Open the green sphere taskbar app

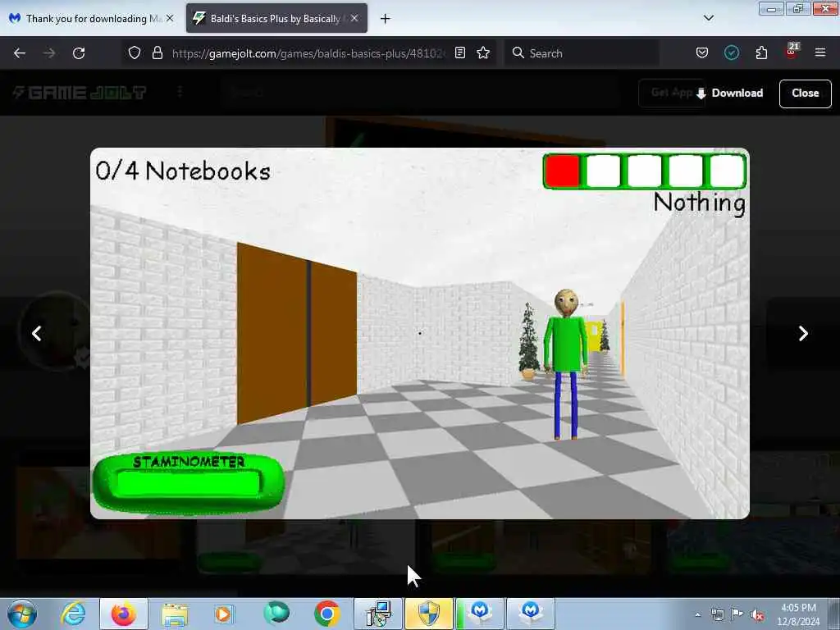276,613
